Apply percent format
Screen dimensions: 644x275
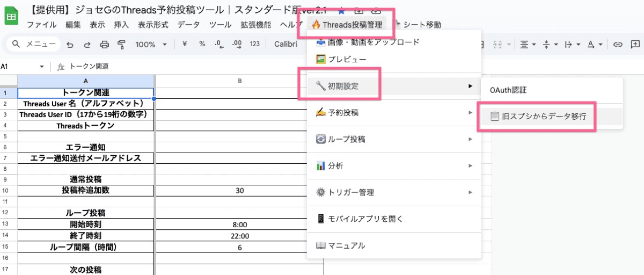(x=202, y=44)
